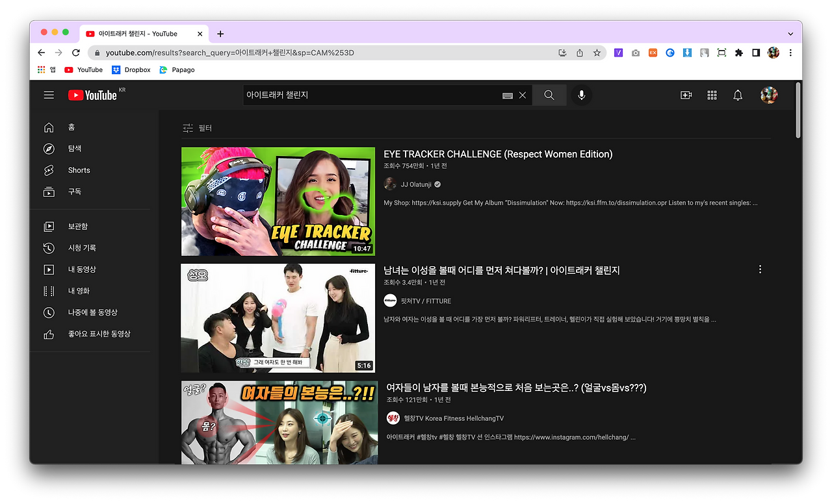832x504 pixels.
Task: Play the 헬창TV video thumbnail
Action: [x=279, y=422]
